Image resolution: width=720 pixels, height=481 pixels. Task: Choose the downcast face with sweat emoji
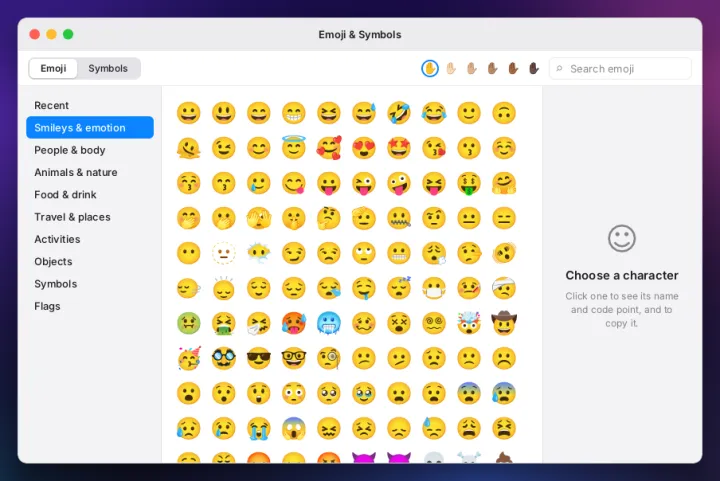pos(434,429)
